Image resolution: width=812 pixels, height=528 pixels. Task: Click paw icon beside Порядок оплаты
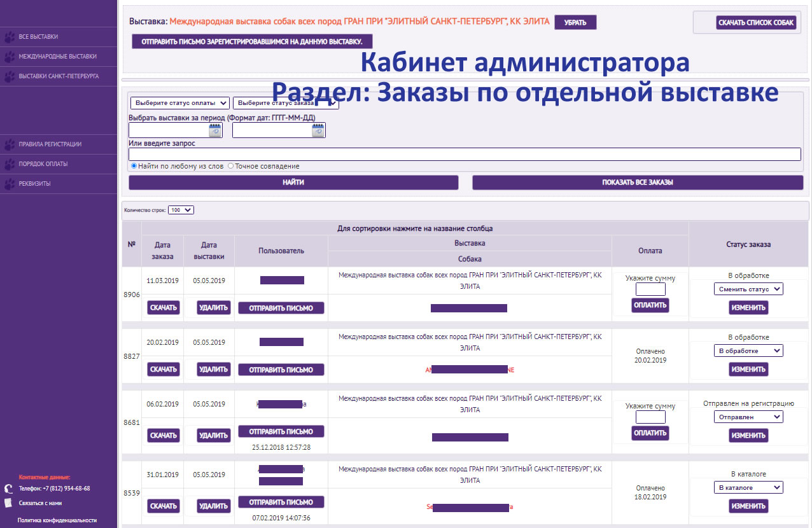click(10, 164)
